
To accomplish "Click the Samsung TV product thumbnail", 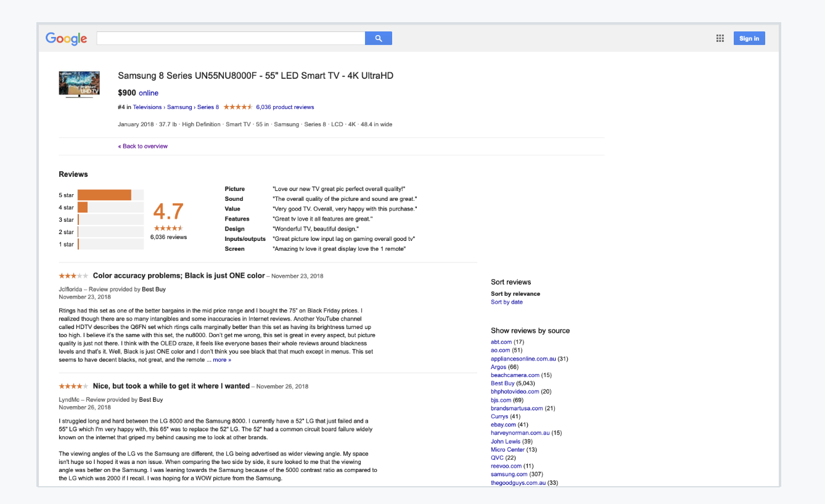I will [79, 84].
